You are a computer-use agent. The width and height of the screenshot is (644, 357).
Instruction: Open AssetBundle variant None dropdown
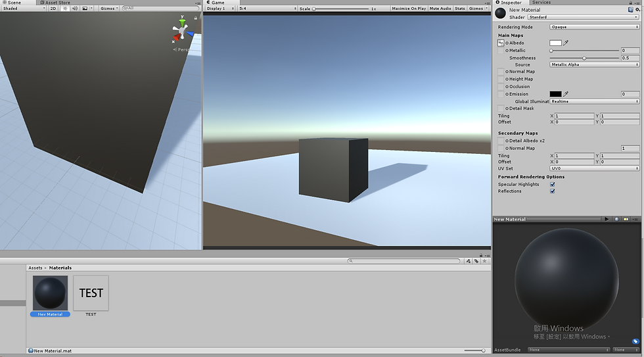[x=626, y=350]
